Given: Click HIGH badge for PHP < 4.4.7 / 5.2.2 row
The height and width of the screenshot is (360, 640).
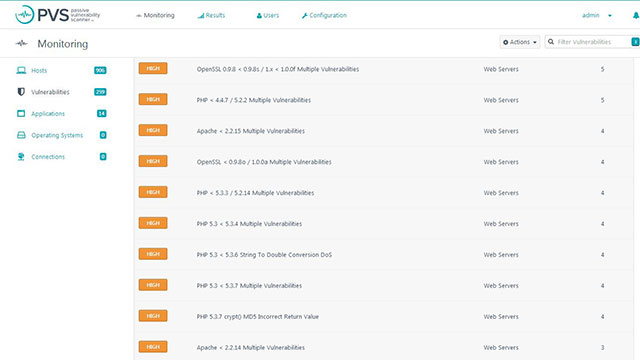Looking at the screenshot, I should [153, 99].
